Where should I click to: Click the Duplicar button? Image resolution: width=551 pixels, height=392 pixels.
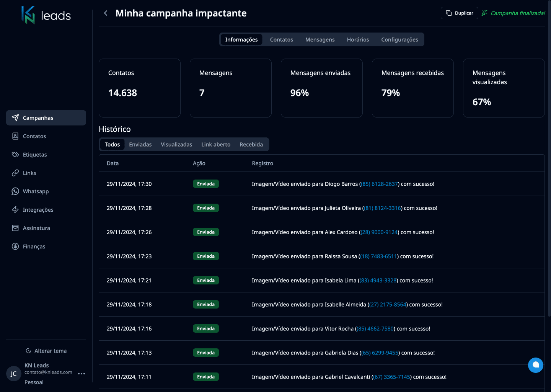point(460,13)
